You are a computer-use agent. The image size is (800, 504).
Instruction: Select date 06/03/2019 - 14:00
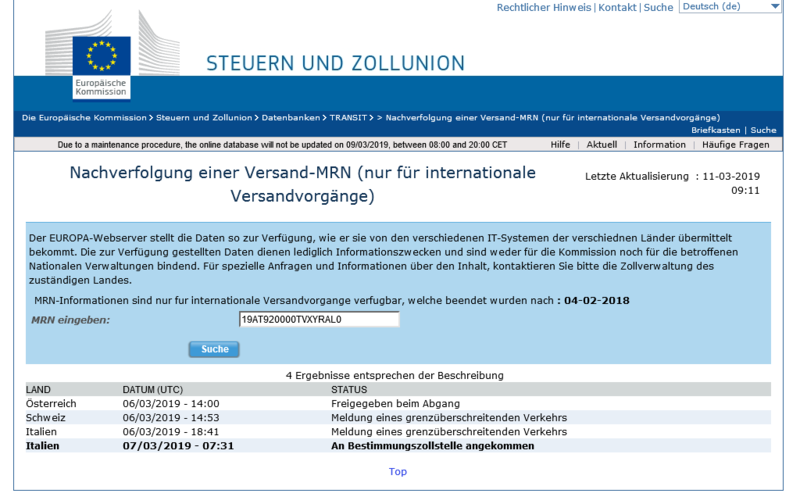point(171,404)
